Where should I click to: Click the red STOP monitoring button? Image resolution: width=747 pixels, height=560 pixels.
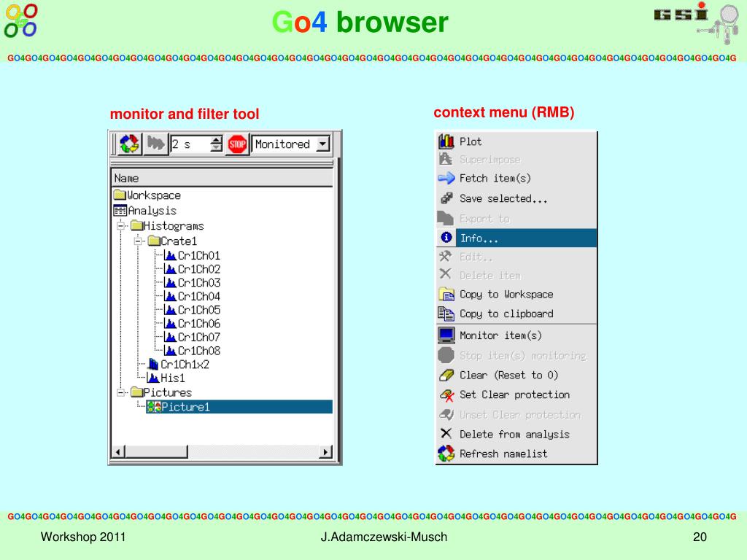(237, 144)
